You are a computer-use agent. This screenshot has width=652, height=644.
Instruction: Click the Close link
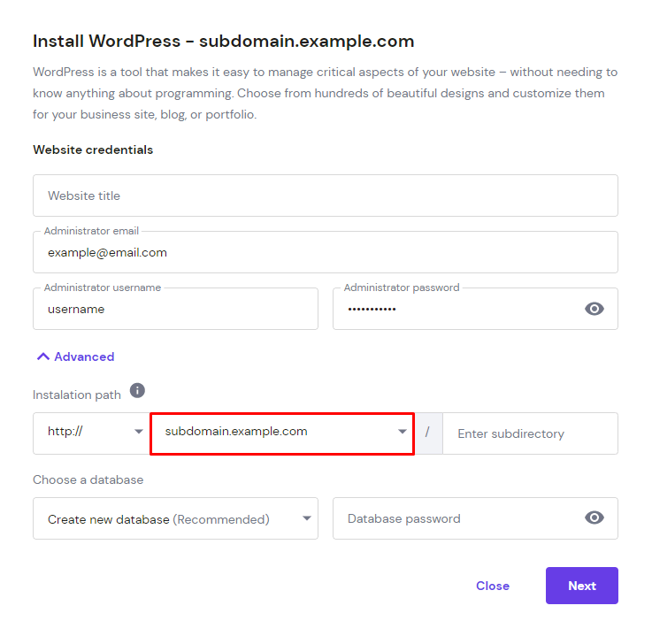tap(493, 586)
